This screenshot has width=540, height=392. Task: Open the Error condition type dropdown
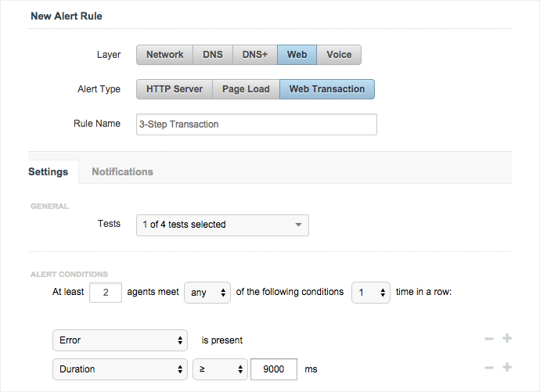(x=120, y=340)
